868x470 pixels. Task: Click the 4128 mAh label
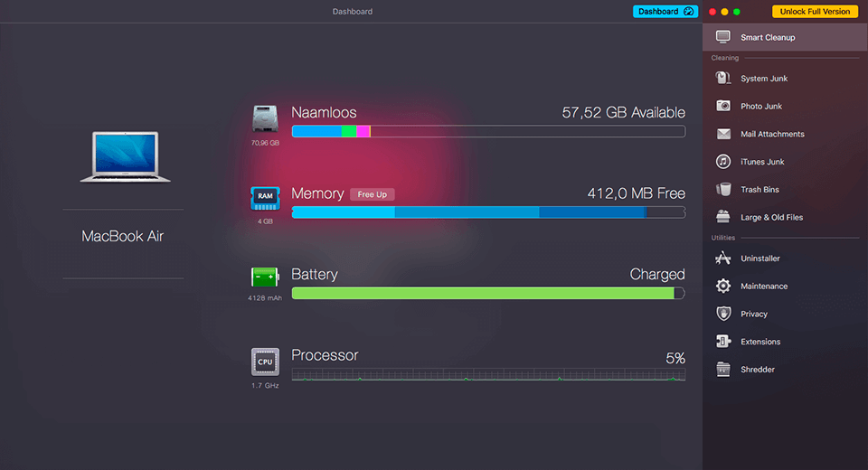[265, 298]
